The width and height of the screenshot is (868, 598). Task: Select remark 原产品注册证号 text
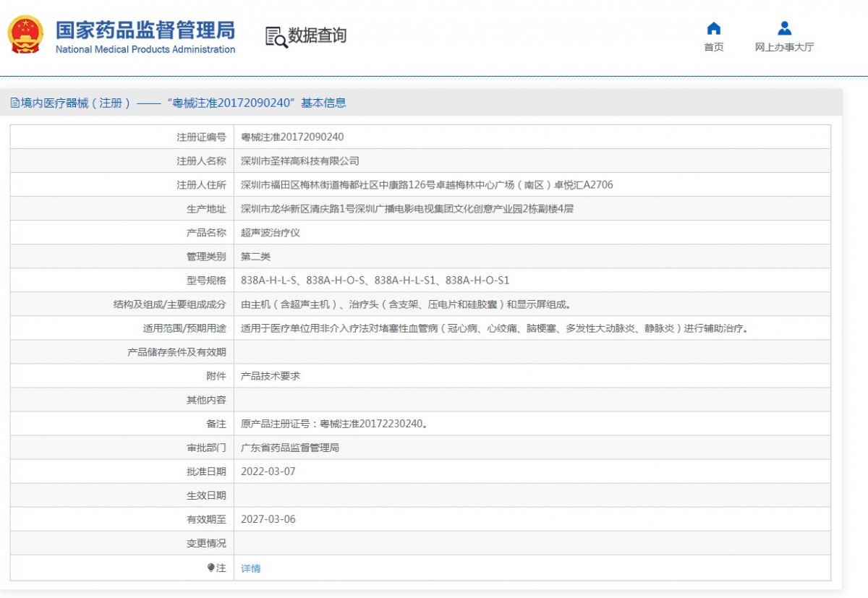(x=334, y=424)
